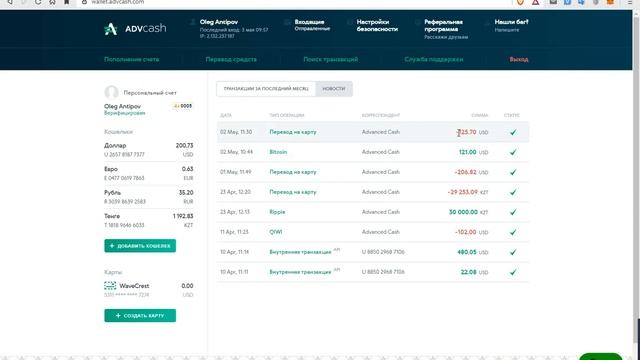The image size is (640, 360).
Task: Click the Сумма column header
Action: click(x=480, y=115)
